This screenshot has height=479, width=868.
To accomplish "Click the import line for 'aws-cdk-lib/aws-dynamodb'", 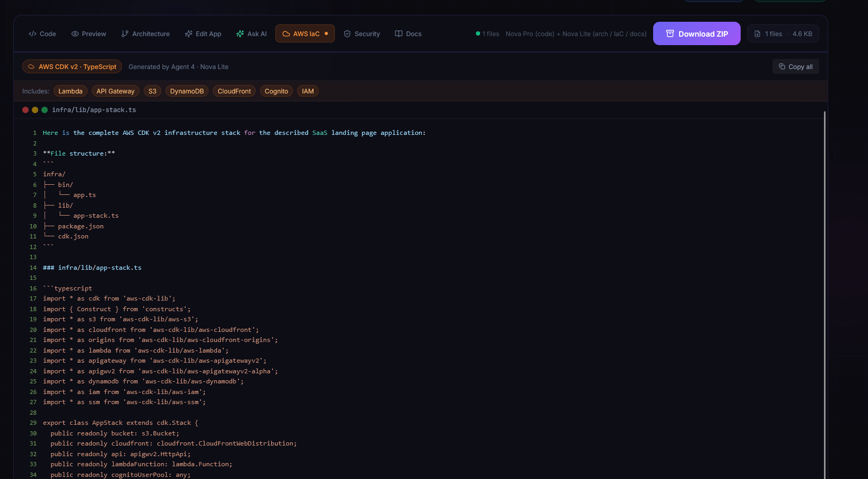I will (x=143, y=381).
